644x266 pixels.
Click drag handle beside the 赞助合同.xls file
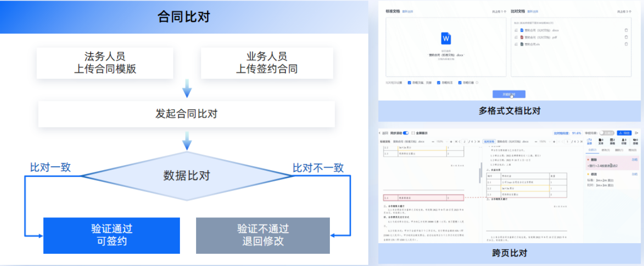[x=516, y=44]
